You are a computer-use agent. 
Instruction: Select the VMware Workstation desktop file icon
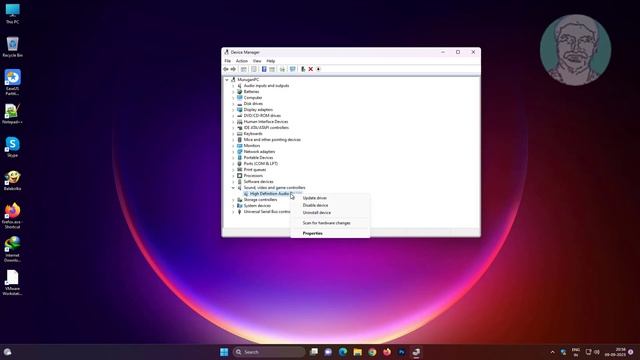(12, 283)
